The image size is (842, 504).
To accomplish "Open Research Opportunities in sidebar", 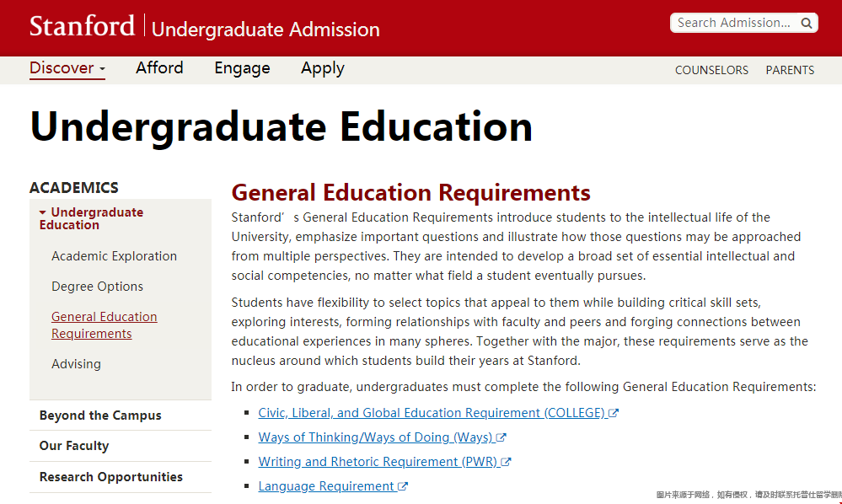I will click(111, 477).
